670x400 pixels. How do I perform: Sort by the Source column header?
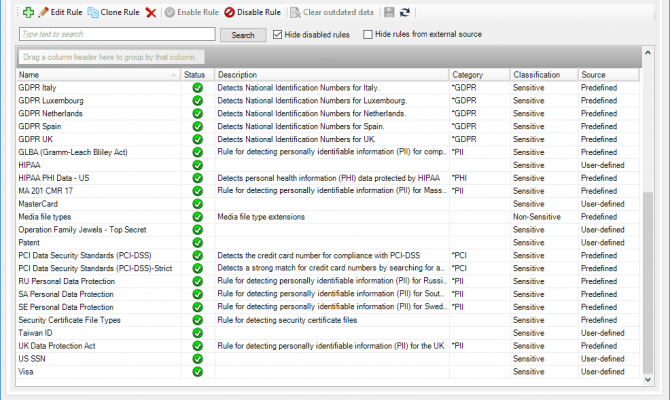[x=608, y=75]
